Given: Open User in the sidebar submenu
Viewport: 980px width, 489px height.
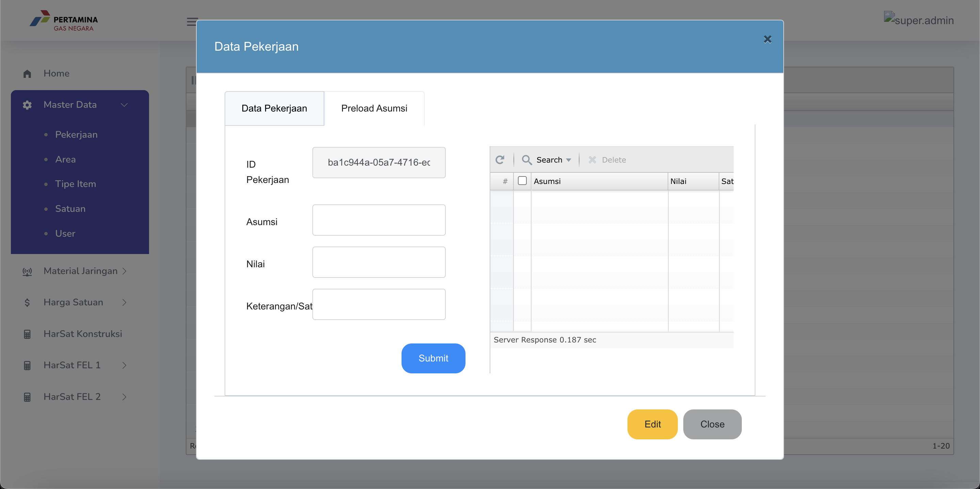Looking at the screenshot, I should point(65,234).
